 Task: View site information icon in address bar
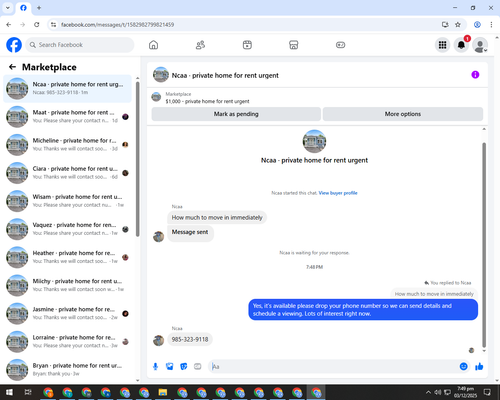pyautogui.click(x=53, y=25)
